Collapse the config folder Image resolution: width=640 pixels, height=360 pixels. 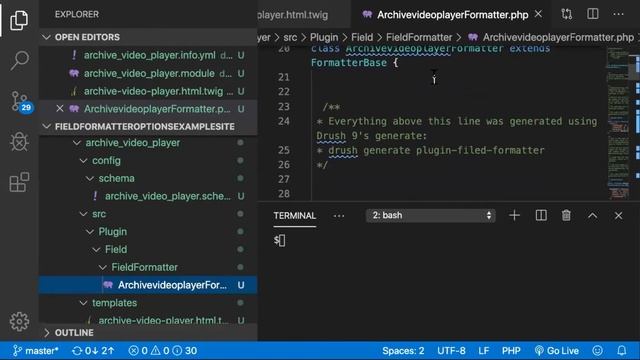(x=148, y=160)
